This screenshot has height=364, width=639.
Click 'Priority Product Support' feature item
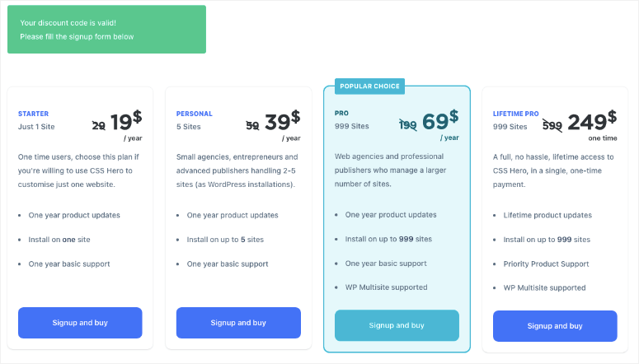[x=546, y=264]
